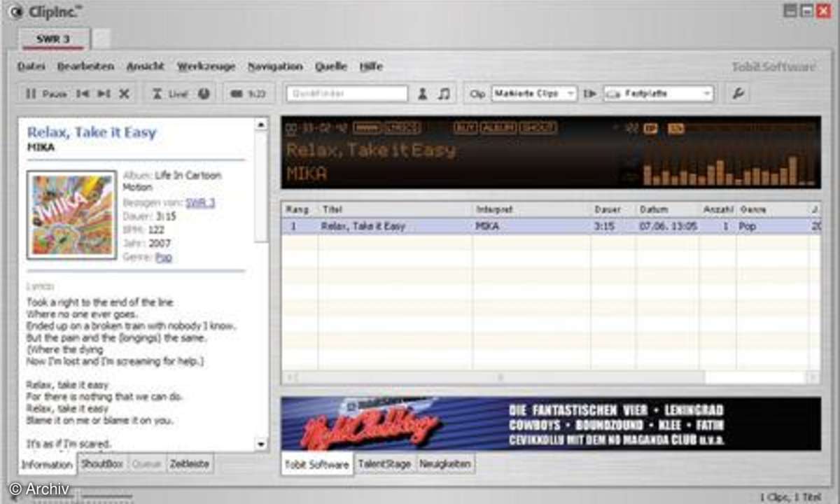Click the info panel scroll down arrow

tap(261, 444)
